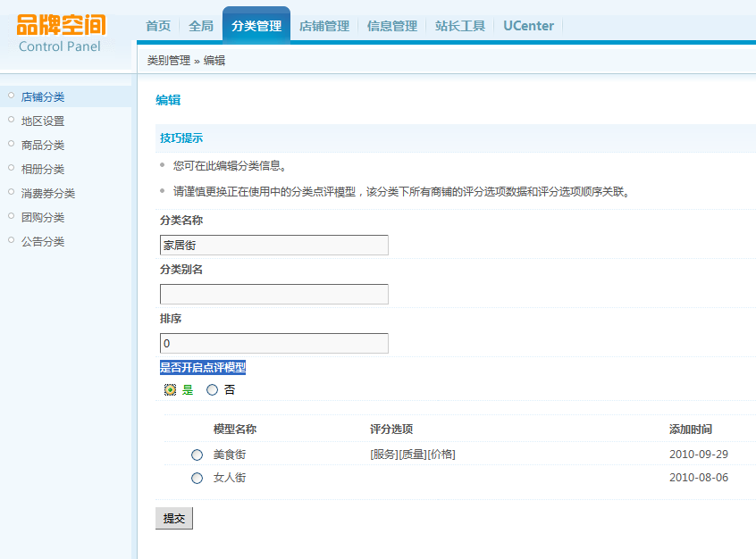Open the 信息管理 tab
The width and height of the screenshot is (756, 559).
tap(391, 26)
